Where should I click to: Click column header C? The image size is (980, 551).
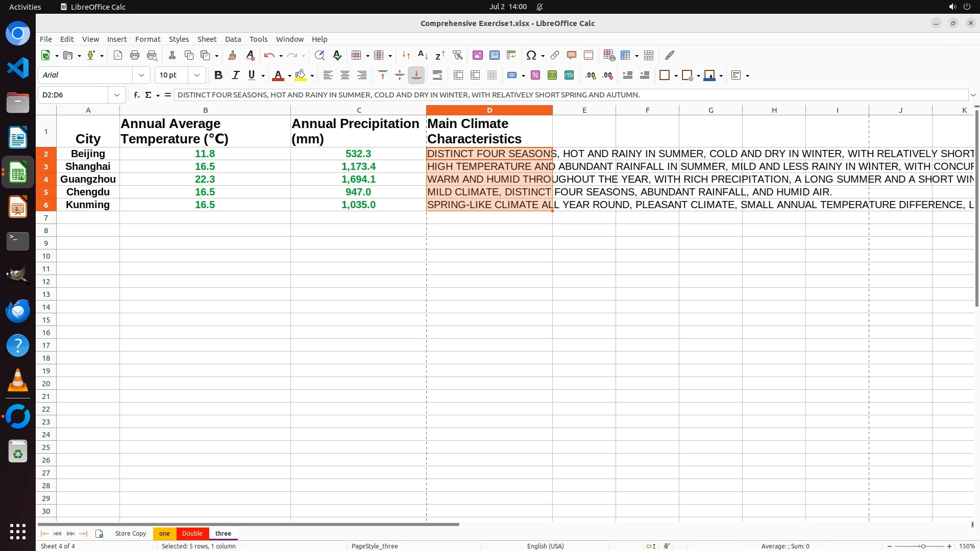tap(358, 110)
